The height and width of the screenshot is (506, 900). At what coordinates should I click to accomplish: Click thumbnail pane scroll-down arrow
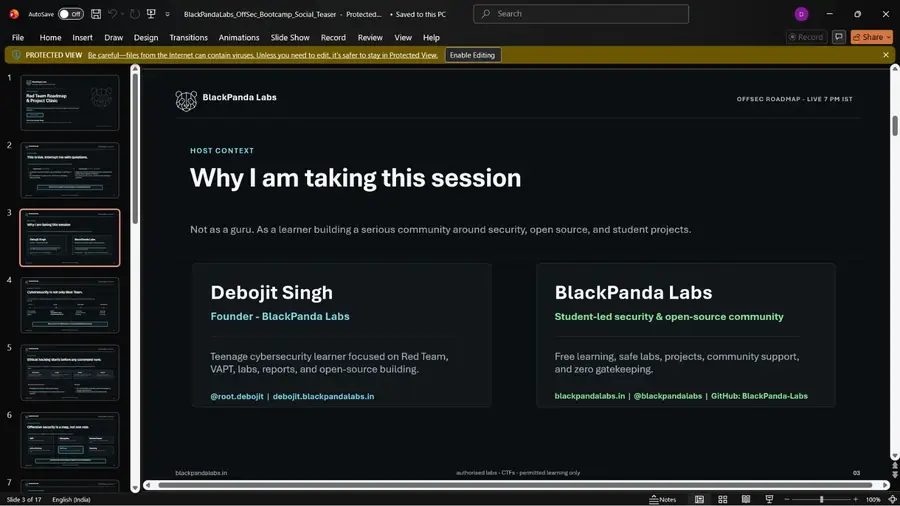tap(135, 488)
